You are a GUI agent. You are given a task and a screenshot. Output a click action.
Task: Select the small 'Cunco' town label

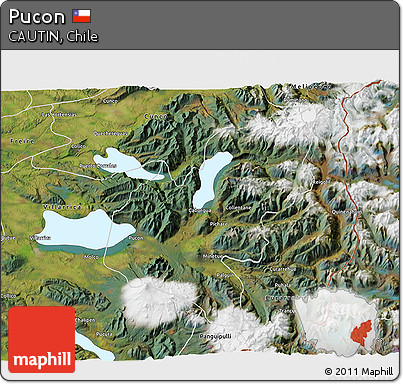coord(110,101)
